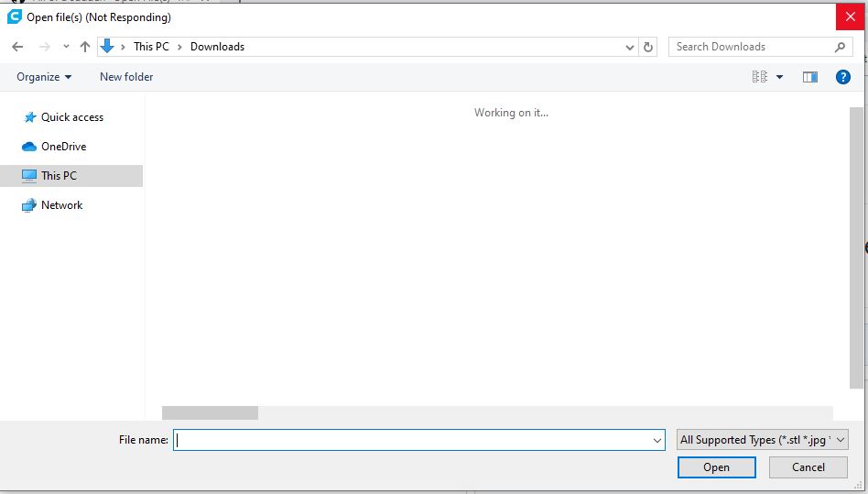
Task: Open the view options dropdown arrow
Action: 779,77
